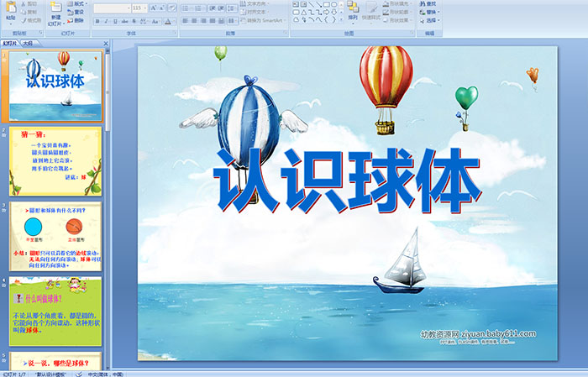588x377 pixels.
Task: Select slide 2 thumbnail 猜一猜
Action: coord(55,161)
